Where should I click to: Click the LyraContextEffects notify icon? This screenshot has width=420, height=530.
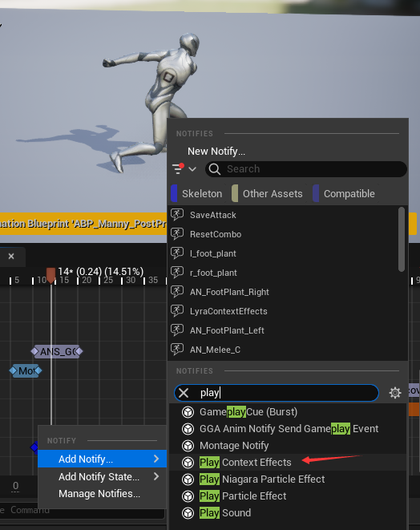tap(177, 311)
